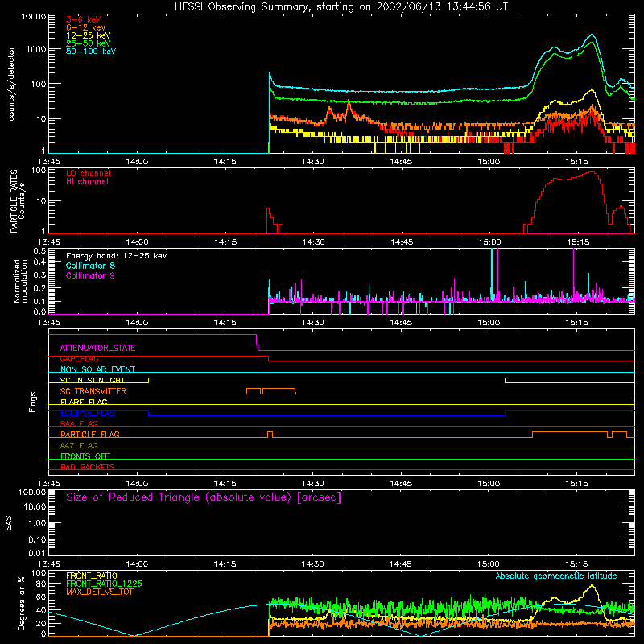This screenshot has width=644, height=644.
Task: Click the Size of Reduced Triangle label
Action: point(204,497)
